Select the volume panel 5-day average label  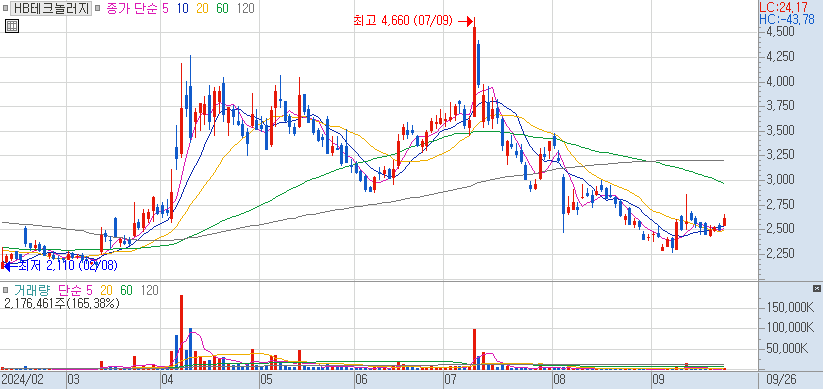[x=89, y=290]
